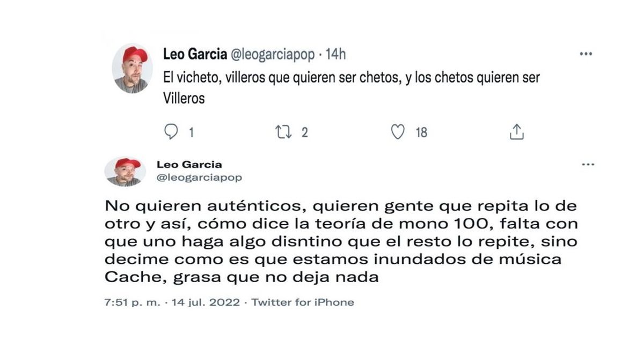Click the 14h timestamp on the first tweet

pos(336,55)
